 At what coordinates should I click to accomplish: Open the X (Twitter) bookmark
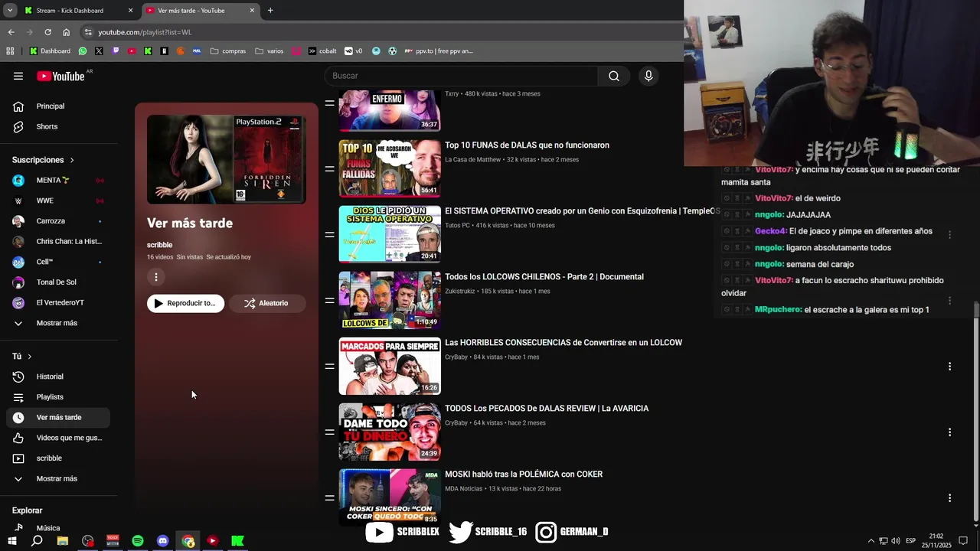coord(99,51)
